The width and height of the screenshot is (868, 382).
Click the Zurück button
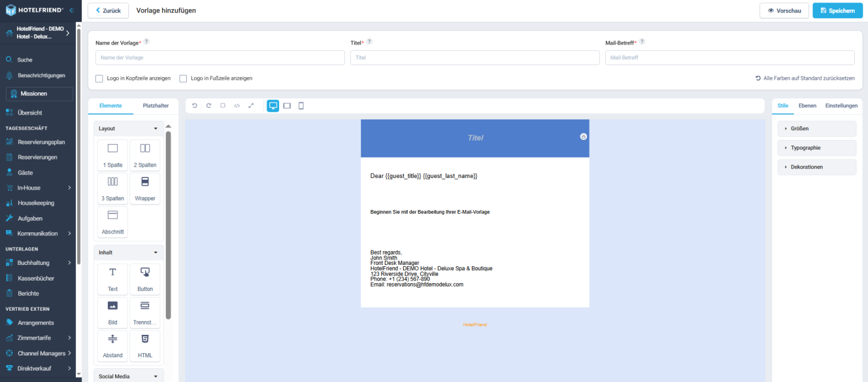click(108, 11)
